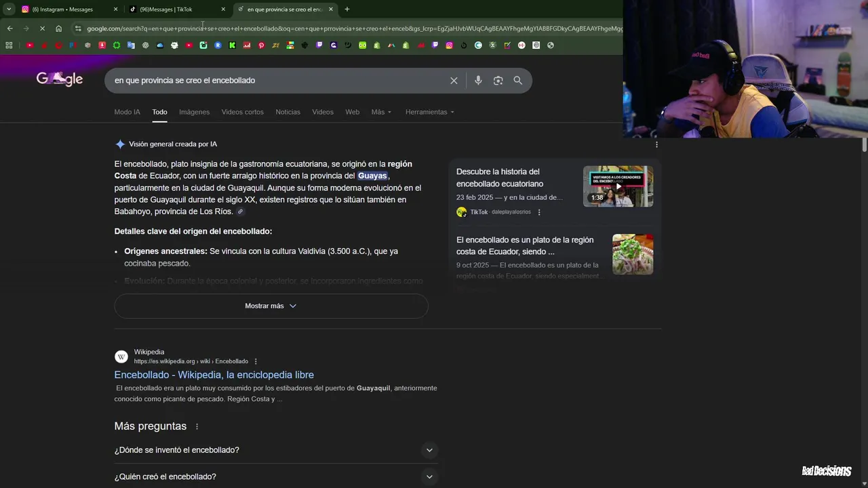Open browser home page button
This screenshot has width=868, height=488.
click(59, 28)
